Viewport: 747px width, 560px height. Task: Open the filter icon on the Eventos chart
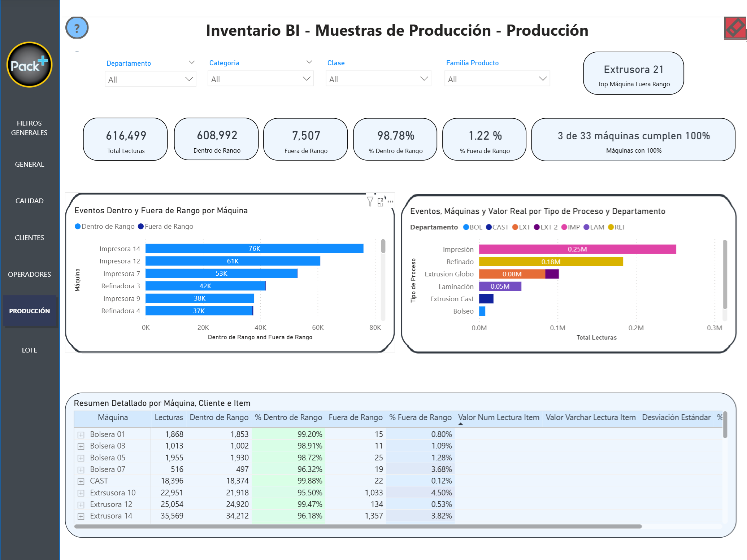(370, 201)
